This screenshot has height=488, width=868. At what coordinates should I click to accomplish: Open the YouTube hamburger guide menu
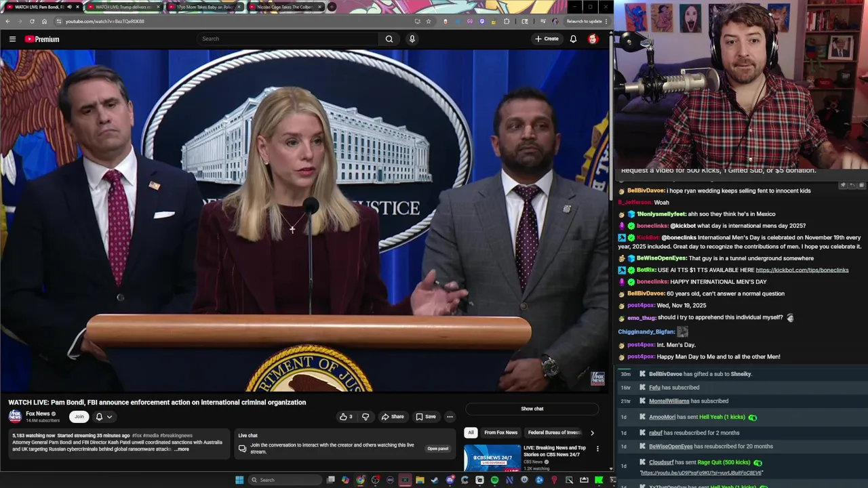[x=12, y=39]
